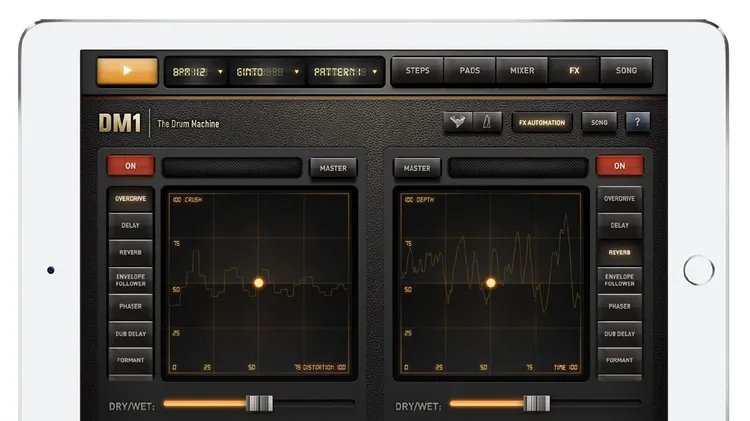This screenshot has width=750, height=421.
Task: Turn off the left effect ON switch
Action: (131, 166)
